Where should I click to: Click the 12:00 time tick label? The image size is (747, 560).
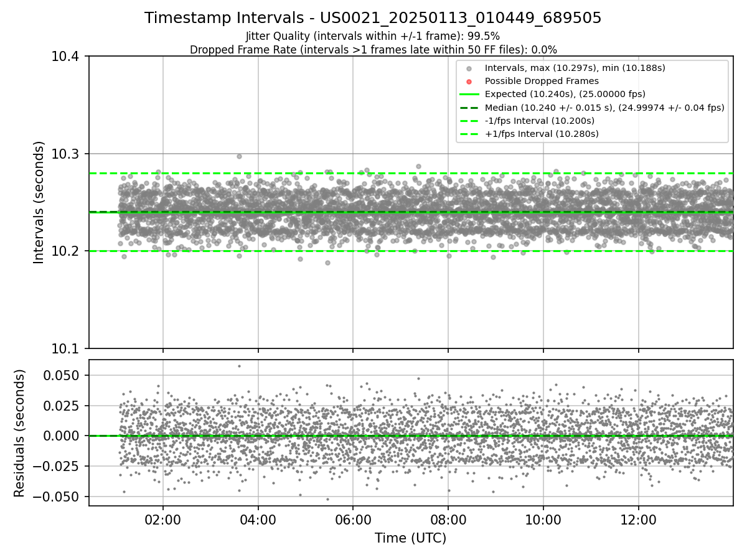639,520
